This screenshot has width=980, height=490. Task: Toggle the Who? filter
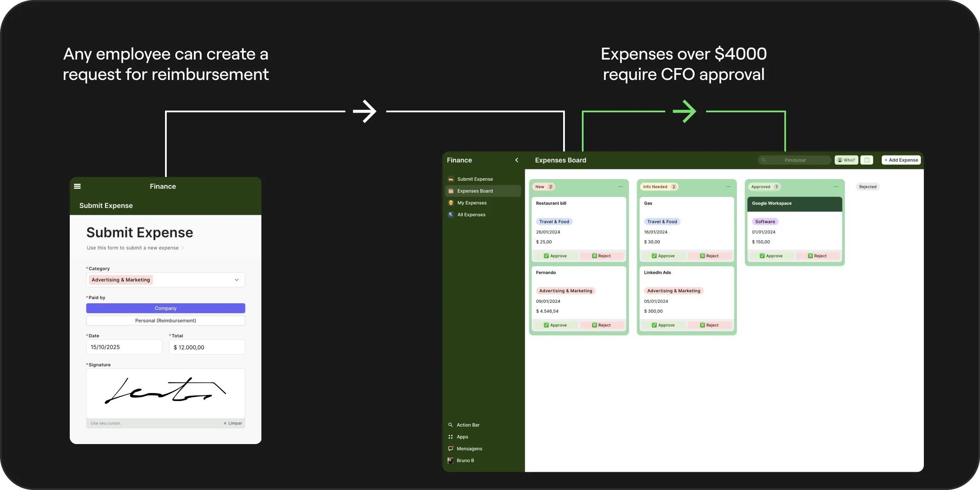click(846, 160)
